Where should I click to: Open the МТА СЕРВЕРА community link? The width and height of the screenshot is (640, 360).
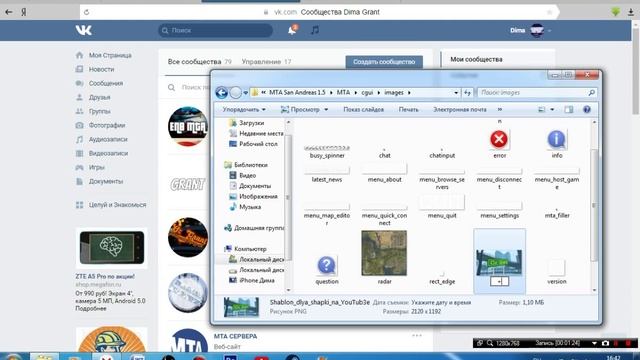236,336
